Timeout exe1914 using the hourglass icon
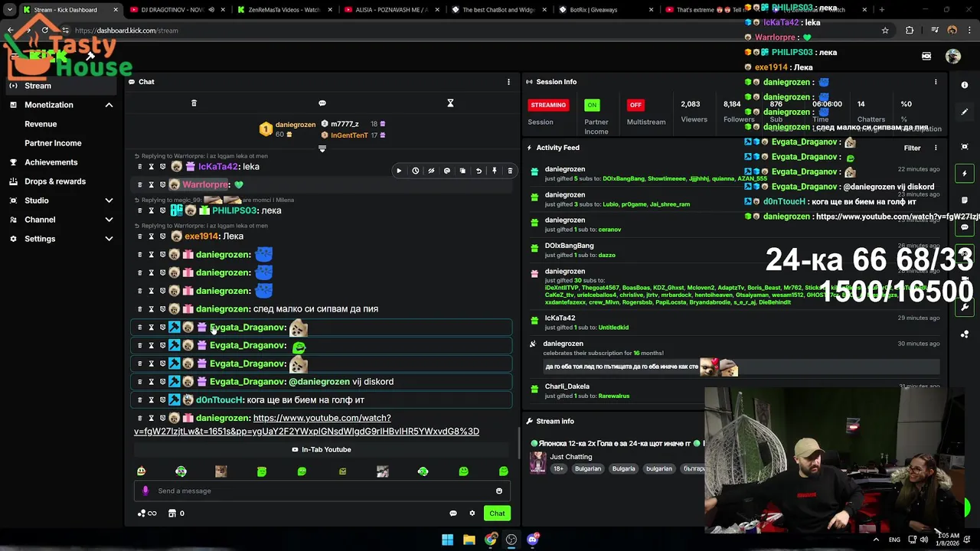 (x=151, y=236)
